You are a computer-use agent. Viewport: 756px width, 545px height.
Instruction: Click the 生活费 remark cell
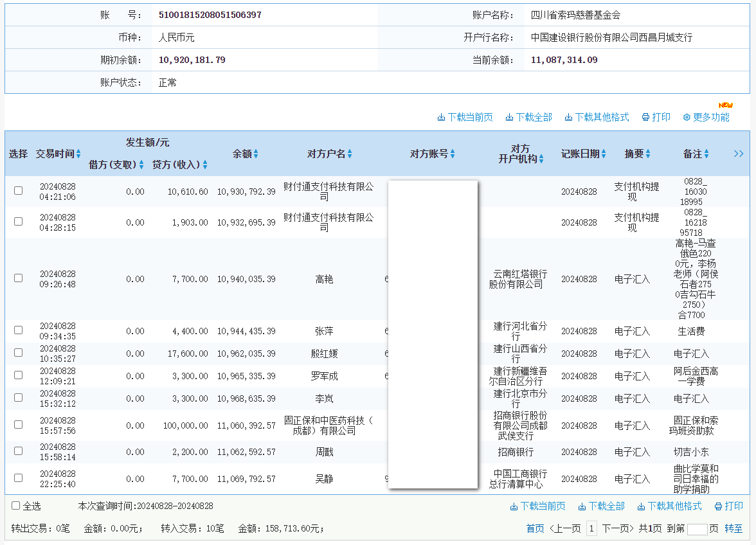click(692, 332)
